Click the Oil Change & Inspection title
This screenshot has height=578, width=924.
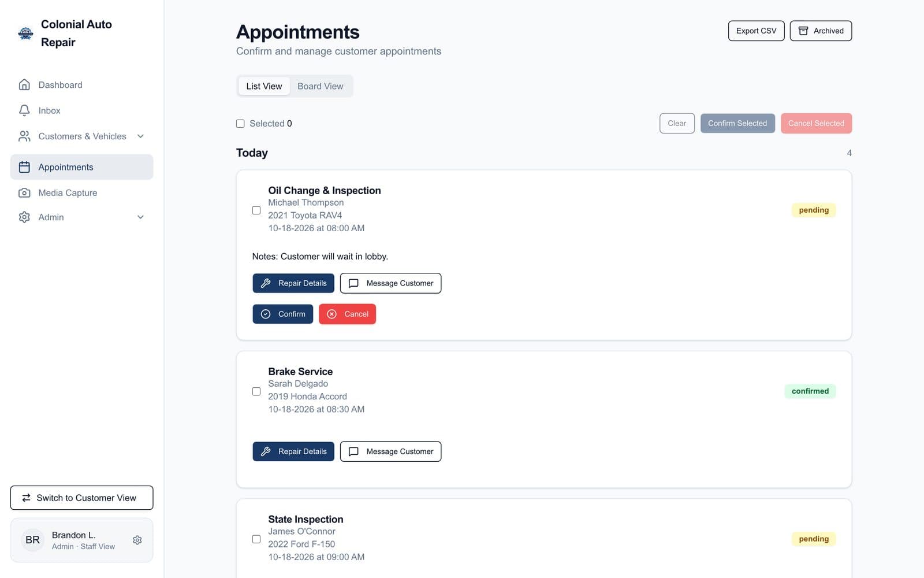(325, 190)
